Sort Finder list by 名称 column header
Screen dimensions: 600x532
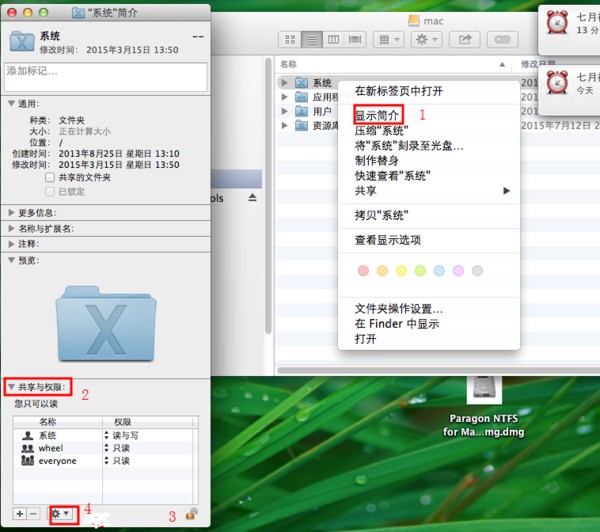[x=395, y=64]
